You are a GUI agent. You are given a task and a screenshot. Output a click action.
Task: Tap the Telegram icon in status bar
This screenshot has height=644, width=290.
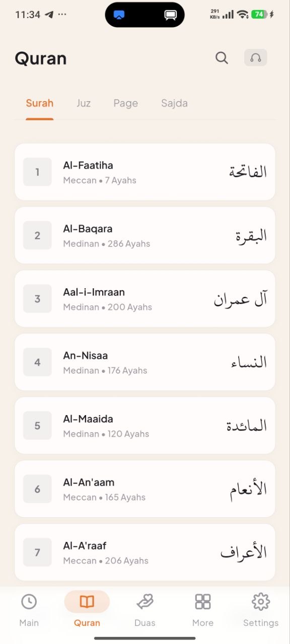coord(49,15)
